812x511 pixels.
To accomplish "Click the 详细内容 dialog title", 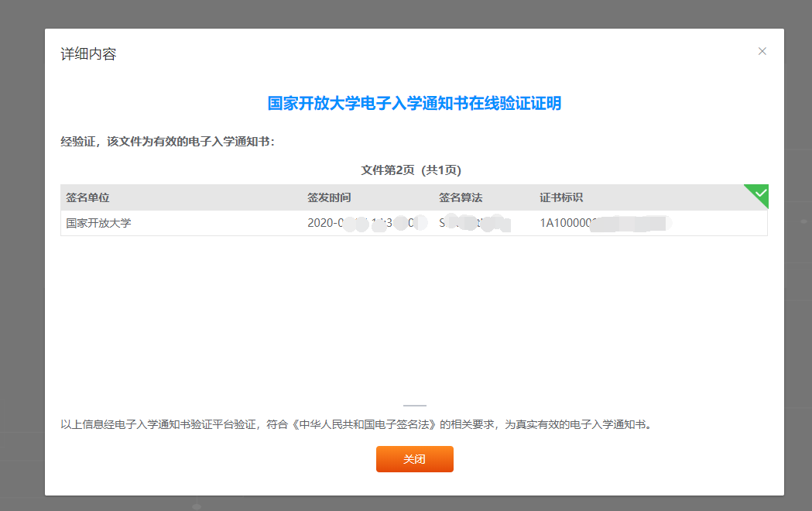I will pos(88,54).
